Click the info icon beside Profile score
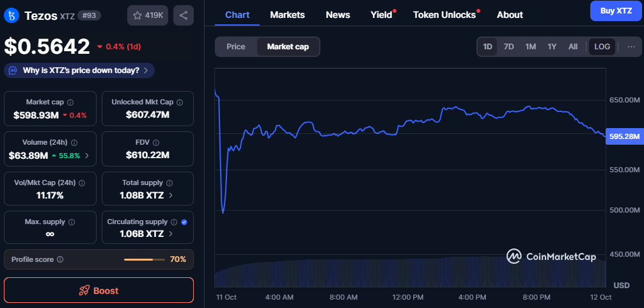Screen dimensions: 644x308 60,259
